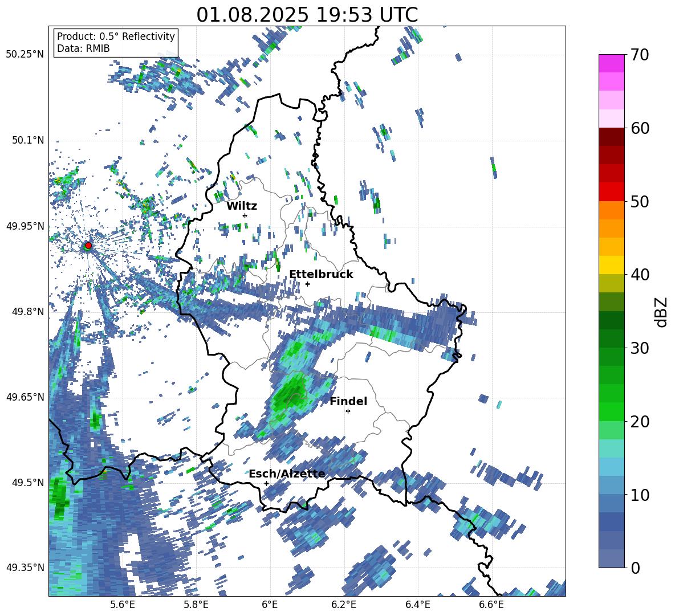Click the bright green colorbar swatch above 20
The image size is (675, 616).
coord(611,411)
